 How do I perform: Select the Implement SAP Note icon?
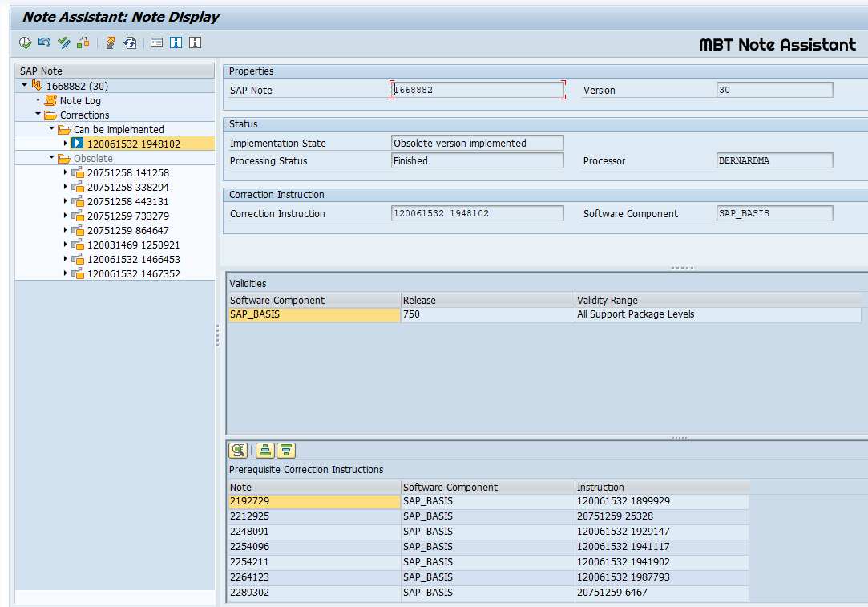point(25,42)
